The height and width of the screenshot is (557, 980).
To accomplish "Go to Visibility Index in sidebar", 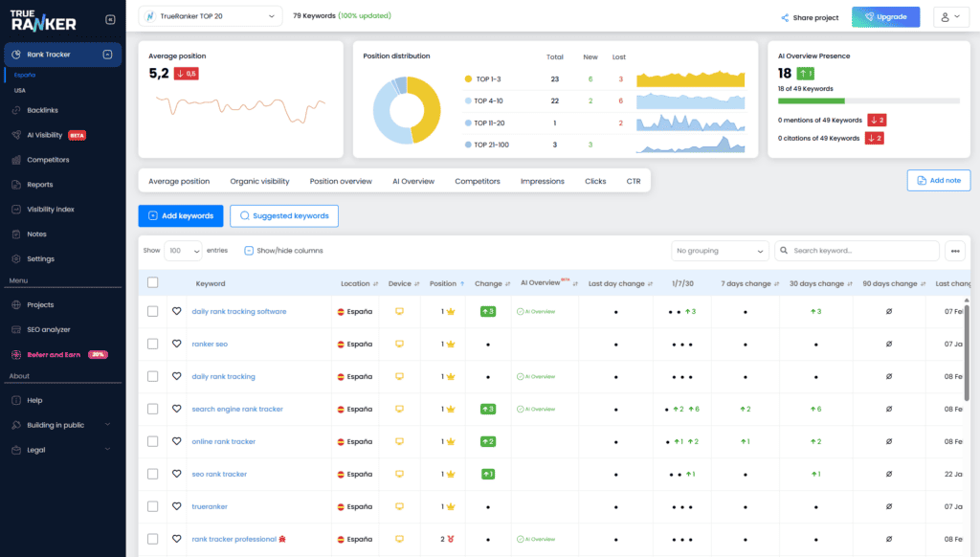I will point(50,209).
